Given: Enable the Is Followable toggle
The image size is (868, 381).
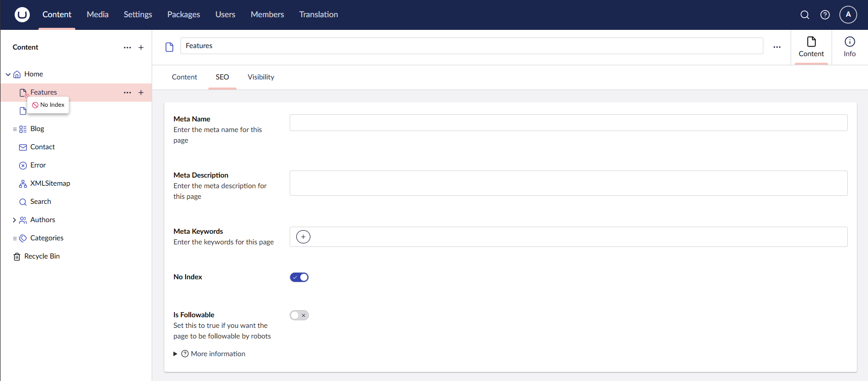Looking at the screenshot, I should (x=299, y=315).
